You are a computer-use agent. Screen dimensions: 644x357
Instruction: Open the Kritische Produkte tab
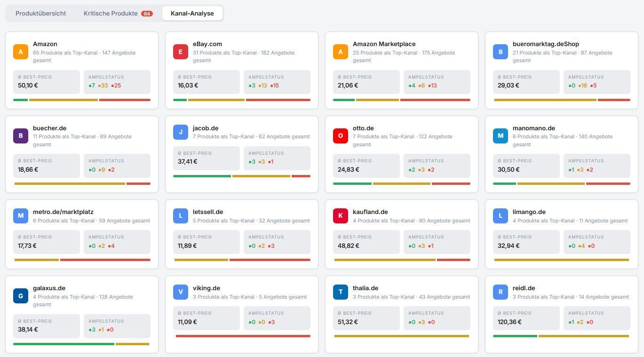point(111,13)
